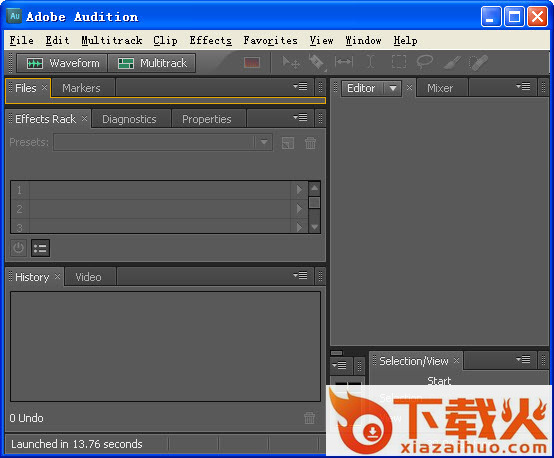Close the History panel tab

tap(58, 276)
